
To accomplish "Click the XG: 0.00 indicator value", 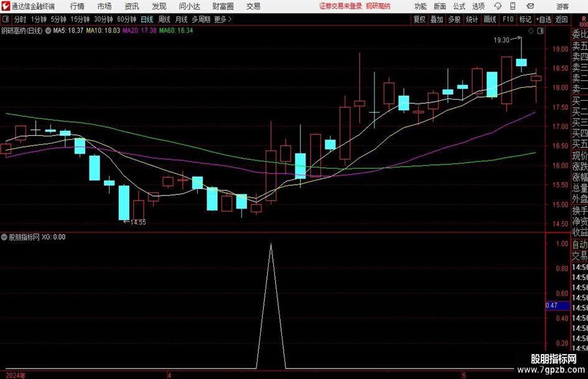I will coord(54,237).
